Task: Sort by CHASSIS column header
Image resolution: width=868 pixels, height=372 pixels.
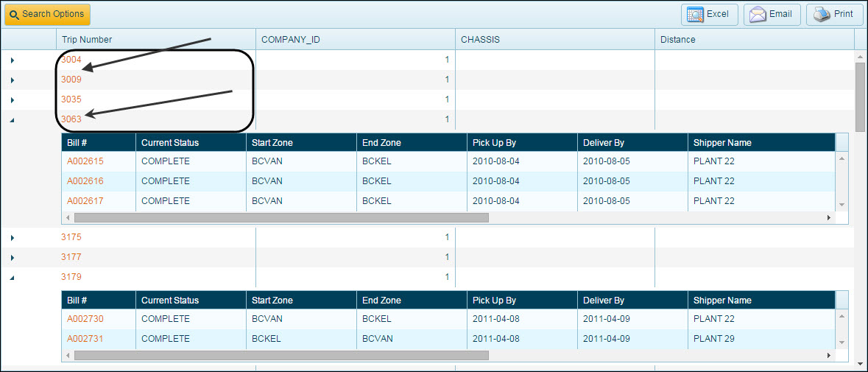Action: (x=555, y=39)
